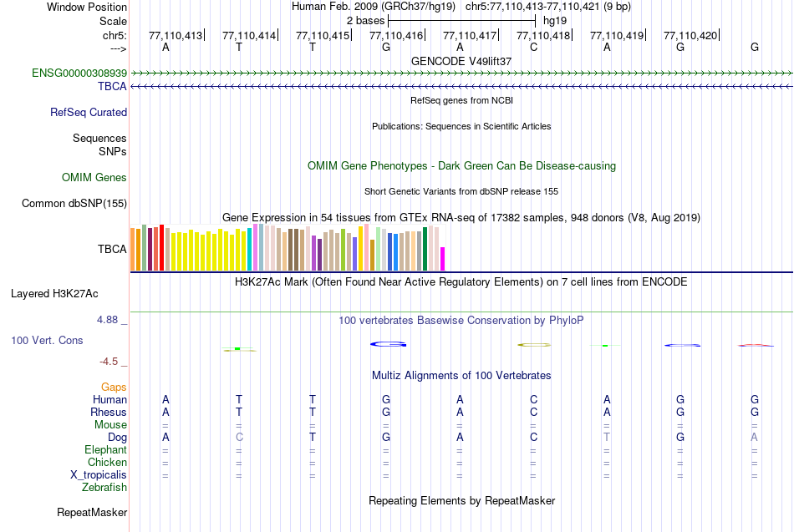Click the Layered H3K27Ac track label
794x532 pixels.
click(x=54, y=294)
